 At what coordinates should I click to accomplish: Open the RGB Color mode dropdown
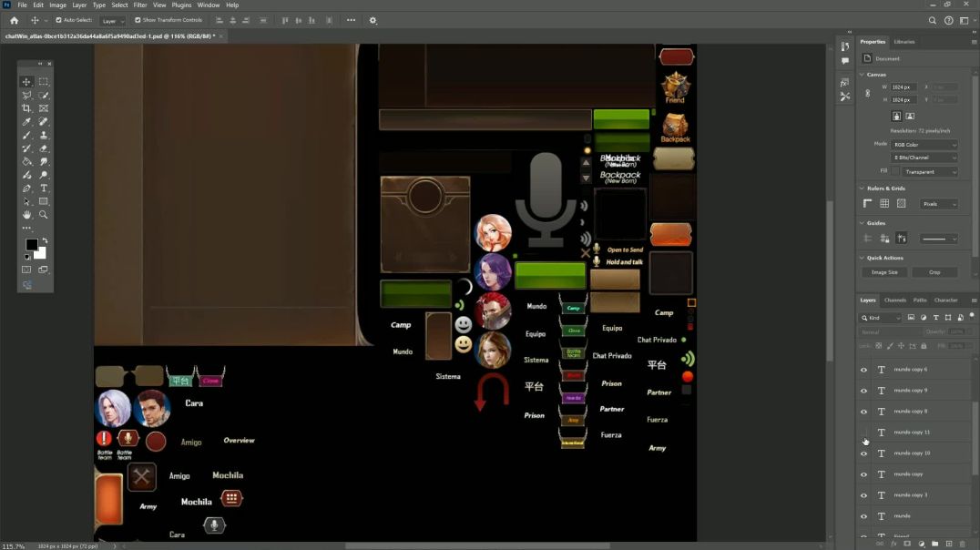[924, 145]
